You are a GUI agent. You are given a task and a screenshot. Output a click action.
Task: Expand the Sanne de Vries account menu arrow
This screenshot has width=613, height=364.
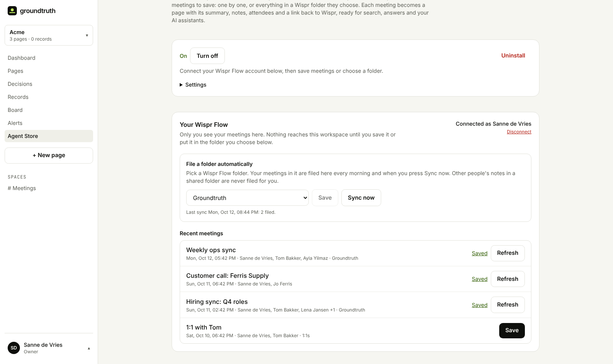89,348
